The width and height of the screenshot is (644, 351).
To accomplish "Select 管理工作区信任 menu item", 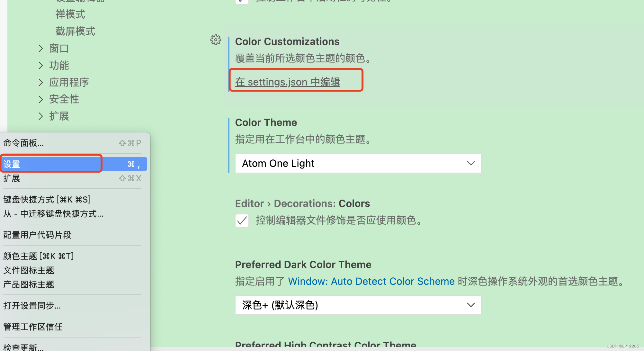I will 32,327.
